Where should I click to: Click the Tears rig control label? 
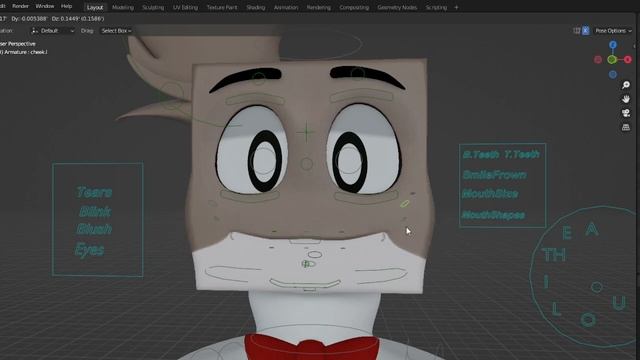coord(94,192)
